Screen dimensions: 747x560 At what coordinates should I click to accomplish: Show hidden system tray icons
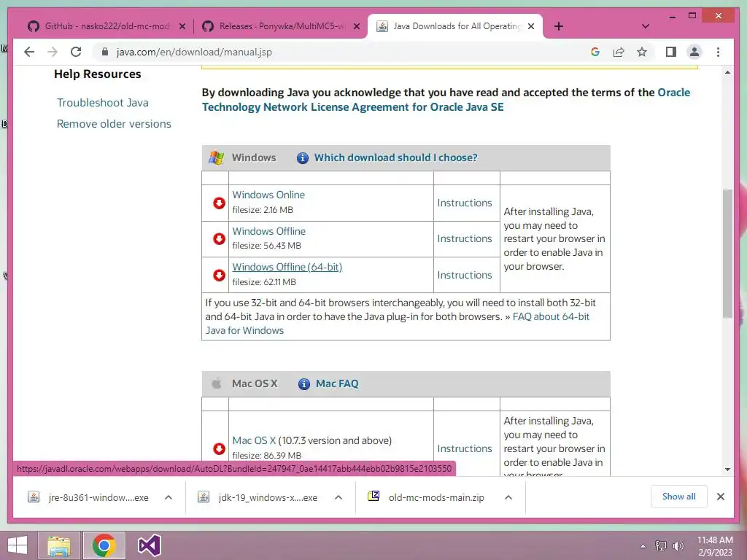point(643,546)
